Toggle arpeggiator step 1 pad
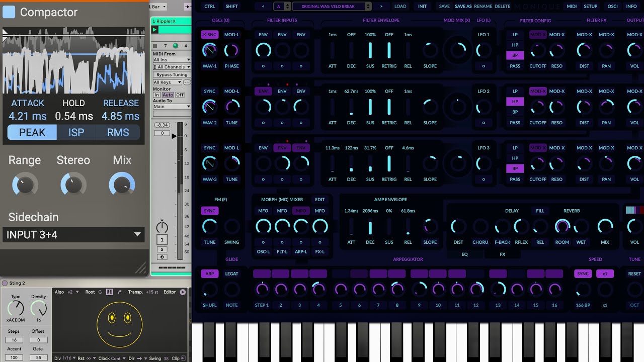Viewport: 644px width, 362px height. (x=262, y=274)
